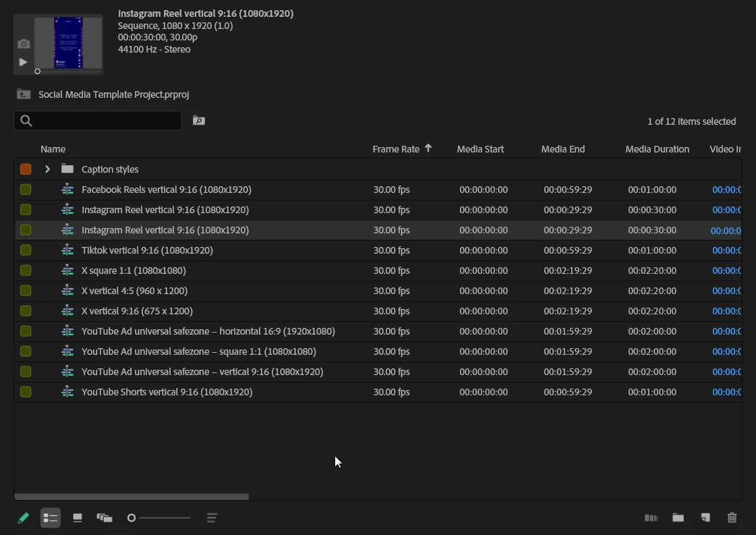Switch to List View
The image size is (756, 535).
point(51,518)
